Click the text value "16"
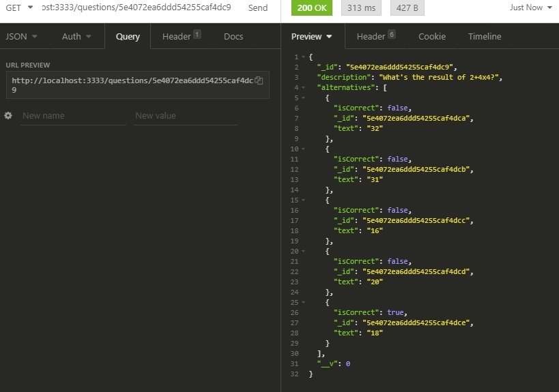Image resolution: width=559 pixels, height=392 pixels. coord(374,230)
